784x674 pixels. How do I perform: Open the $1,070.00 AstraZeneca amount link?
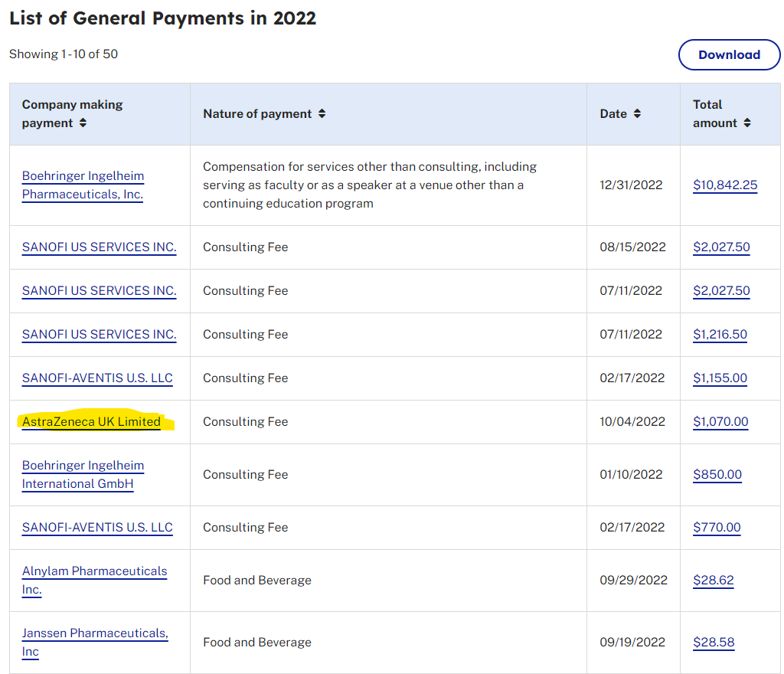point(720,422)
